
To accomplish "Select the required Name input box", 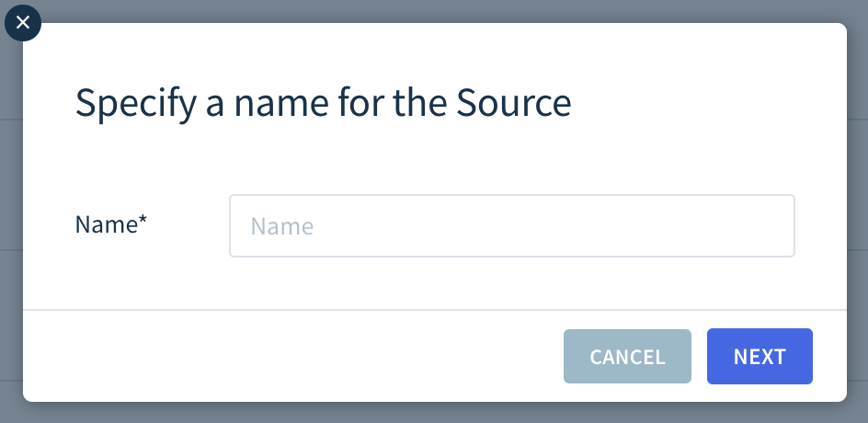I will point(512,226).
